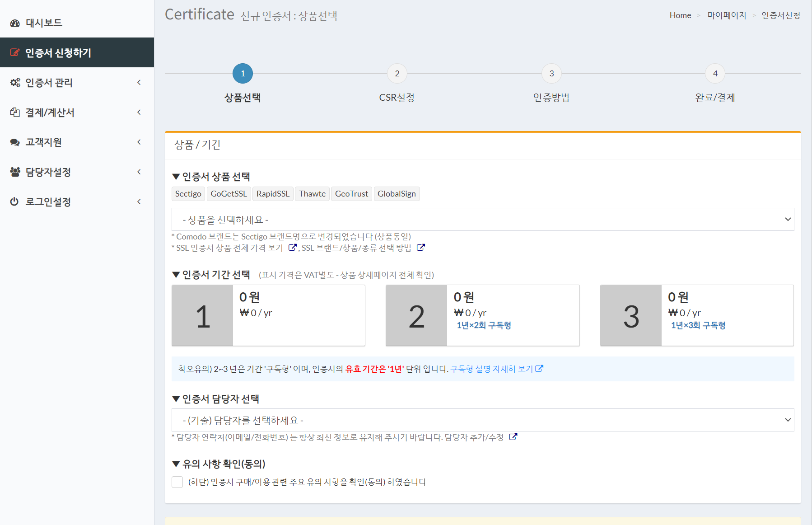
Task: Click the edit icon beside 인증서 신청하기
Action: click(x=15, y=52)
